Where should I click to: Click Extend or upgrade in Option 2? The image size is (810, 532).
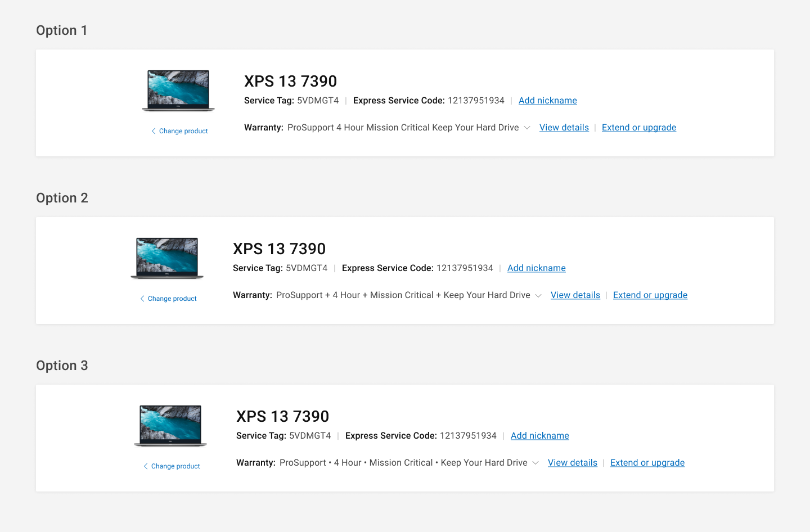tap(650, 295)
